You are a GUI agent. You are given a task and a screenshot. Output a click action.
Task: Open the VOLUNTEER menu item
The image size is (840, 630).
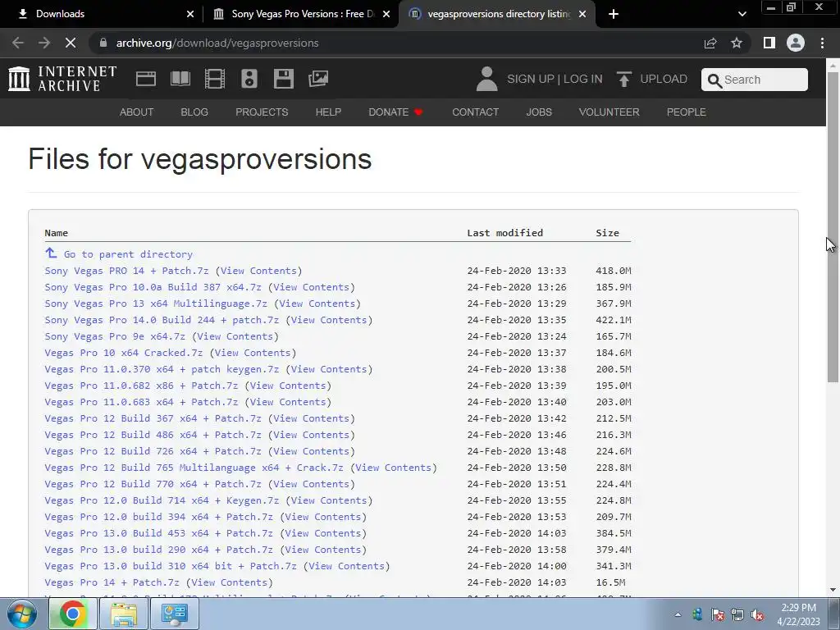(609, 112)
